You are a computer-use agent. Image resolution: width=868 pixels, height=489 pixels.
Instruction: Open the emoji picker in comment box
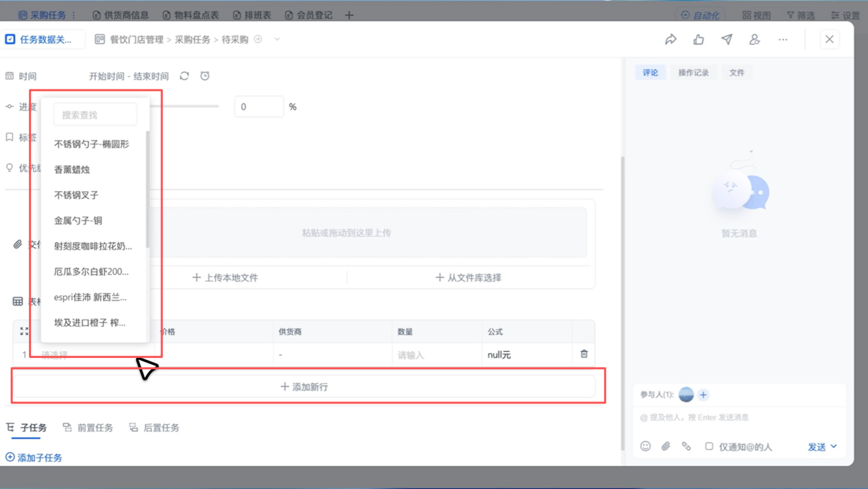coord(646,446)
